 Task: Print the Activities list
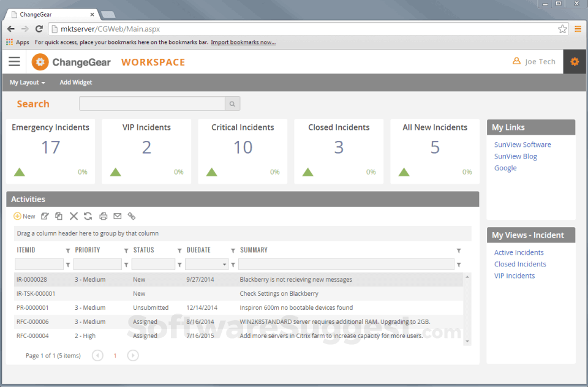tap(103, 216)
